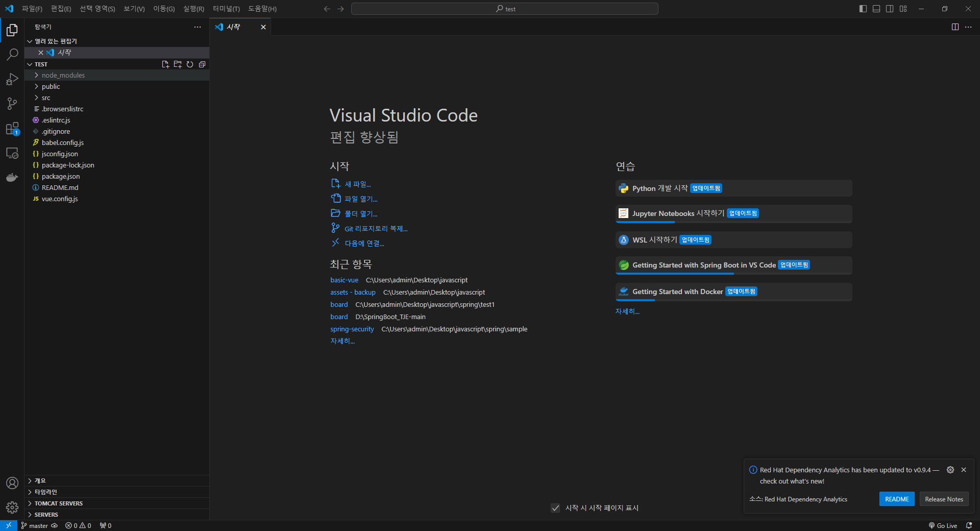Open the 터미널(T) menu
Image resolution: width=980 pixels, height=531 pixels.
[x=226, y=9]
